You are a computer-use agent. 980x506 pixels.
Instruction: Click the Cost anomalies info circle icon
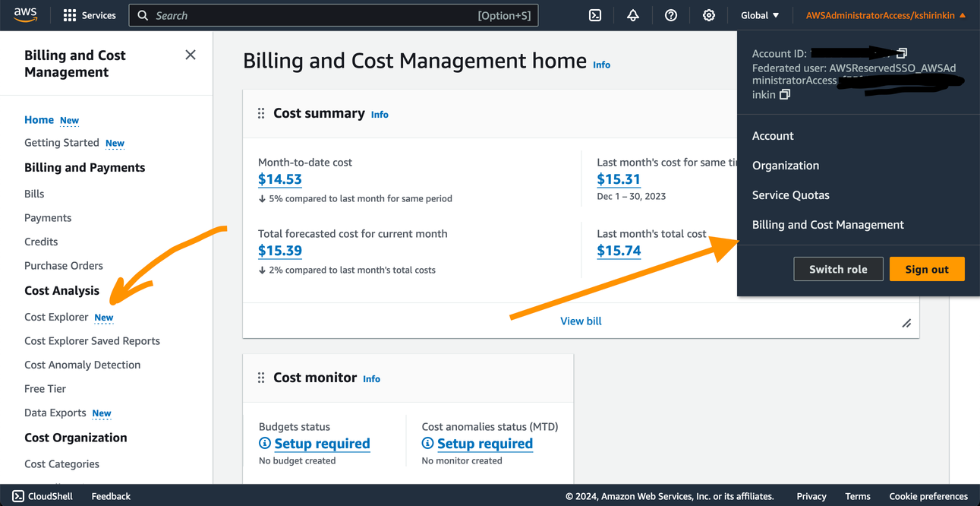(x=428, y=443)
